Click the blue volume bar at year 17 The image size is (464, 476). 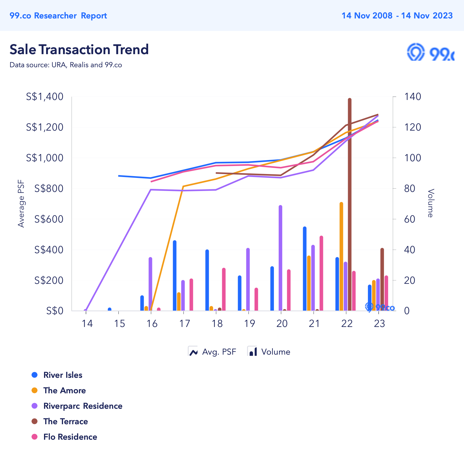[175, 275]
